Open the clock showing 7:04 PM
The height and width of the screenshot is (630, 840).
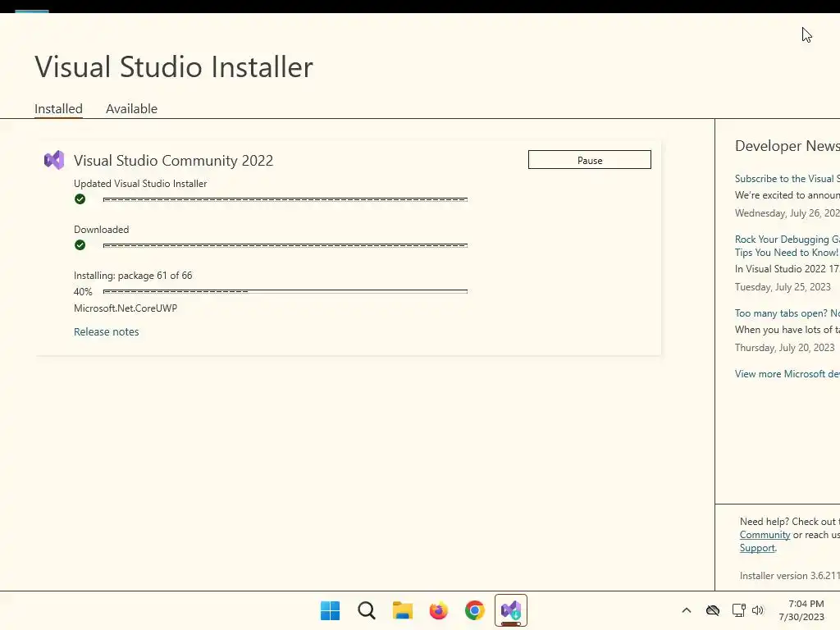coord(801,610)
